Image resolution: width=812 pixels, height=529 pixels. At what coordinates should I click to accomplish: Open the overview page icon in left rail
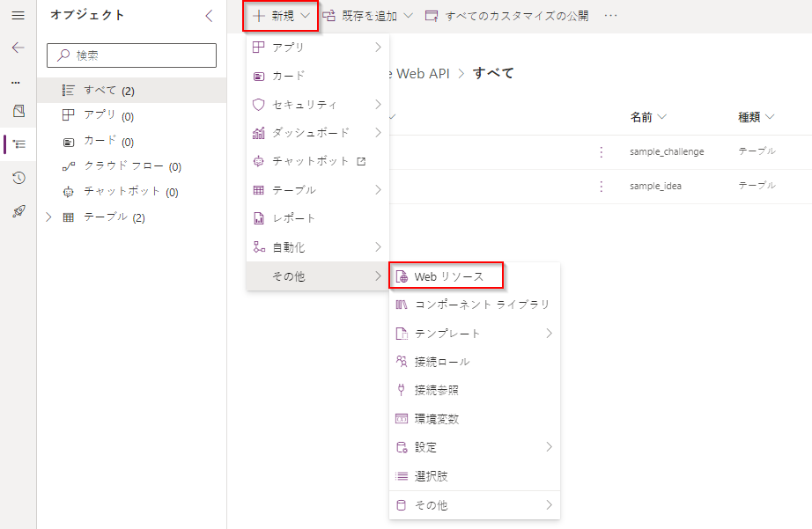[x=18, y=111]
